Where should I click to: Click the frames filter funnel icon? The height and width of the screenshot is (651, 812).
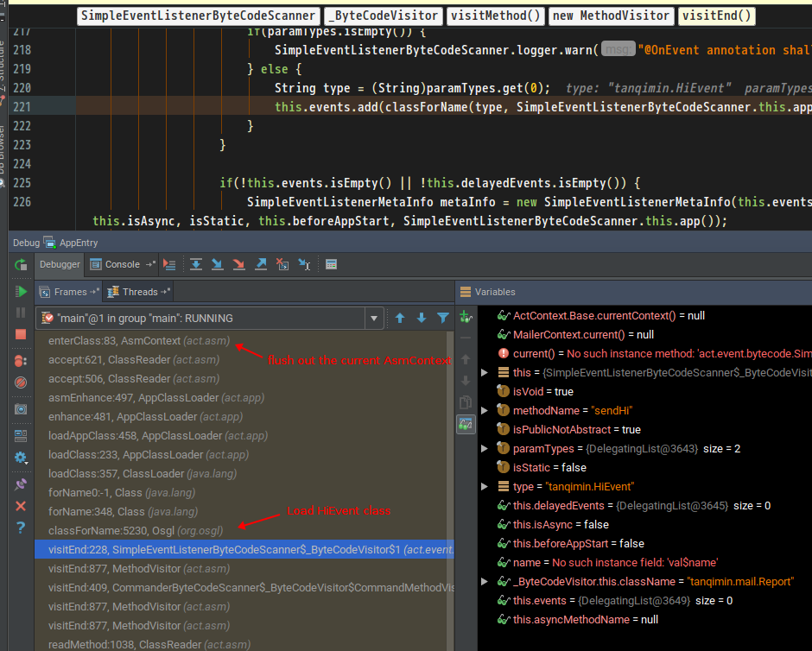(443, 319)
